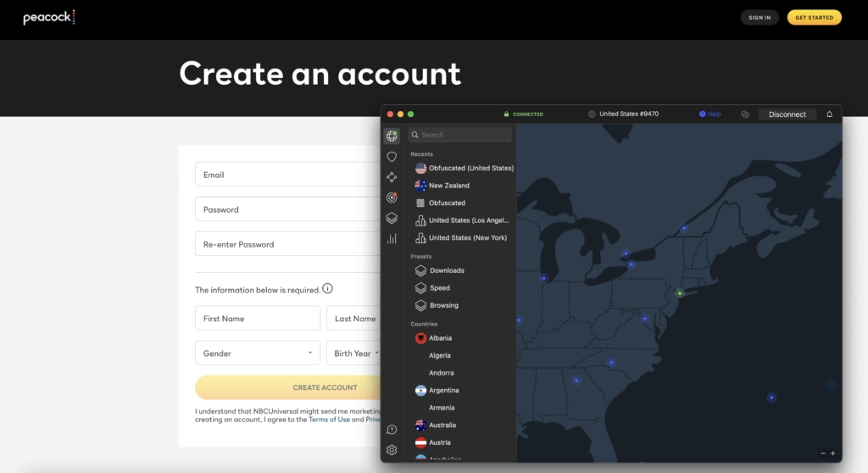Open the NordVPN support question icon
The height and width of the screenshot is (473, 868).
click(x=392, y=430)
